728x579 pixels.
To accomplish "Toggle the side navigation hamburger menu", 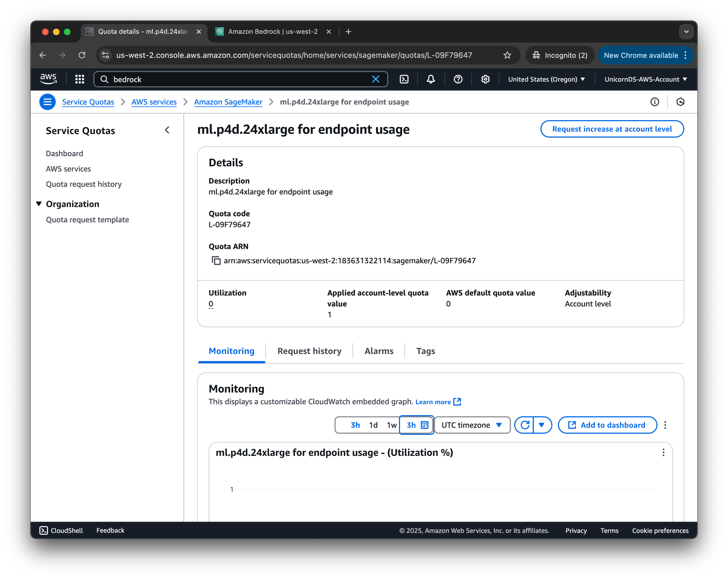I will point(48,102).
